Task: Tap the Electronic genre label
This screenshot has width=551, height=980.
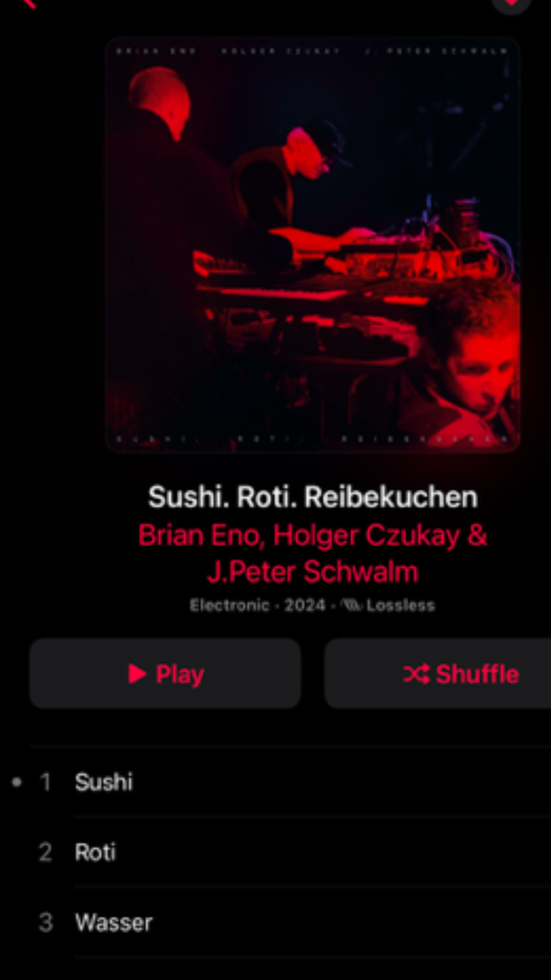Action: [x=230, y=605]
